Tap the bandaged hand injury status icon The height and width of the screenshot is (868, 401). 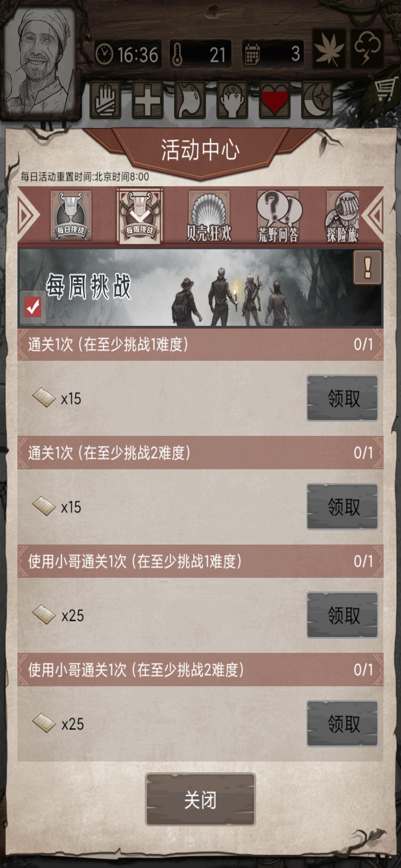pyautogui.click(x=105, y=100)
